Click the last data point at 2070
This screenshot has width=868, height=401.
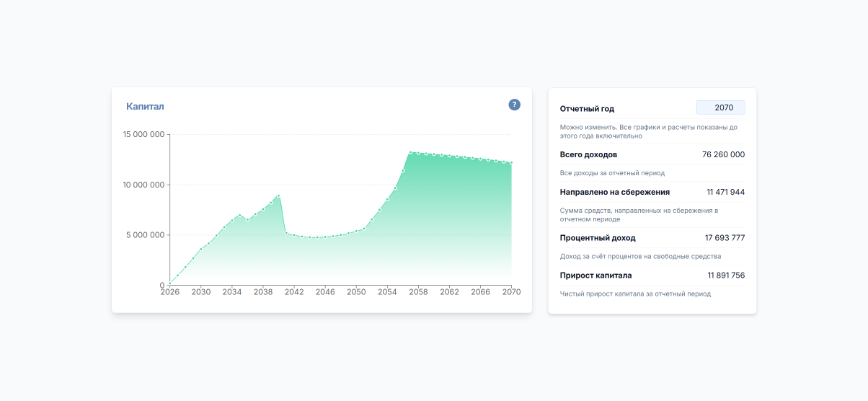tap(511, 163)
